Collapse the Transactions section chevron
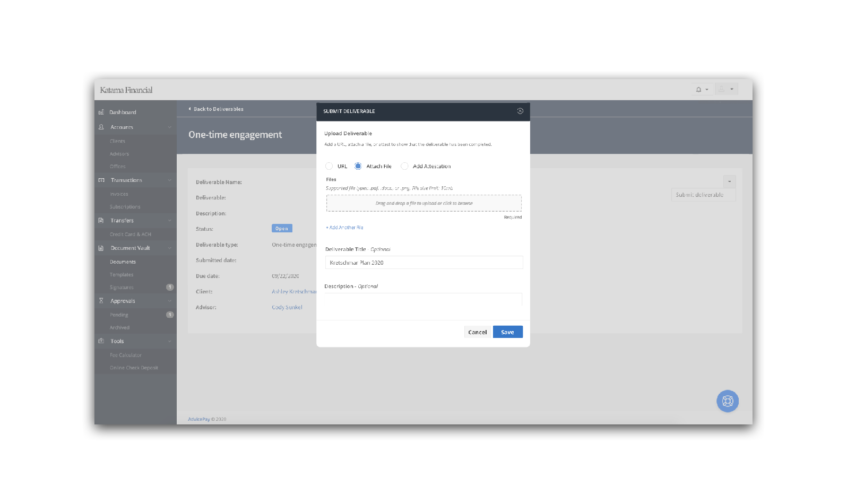Image resolution: width=847 pixels, height=504 pixels. (170, 180)
